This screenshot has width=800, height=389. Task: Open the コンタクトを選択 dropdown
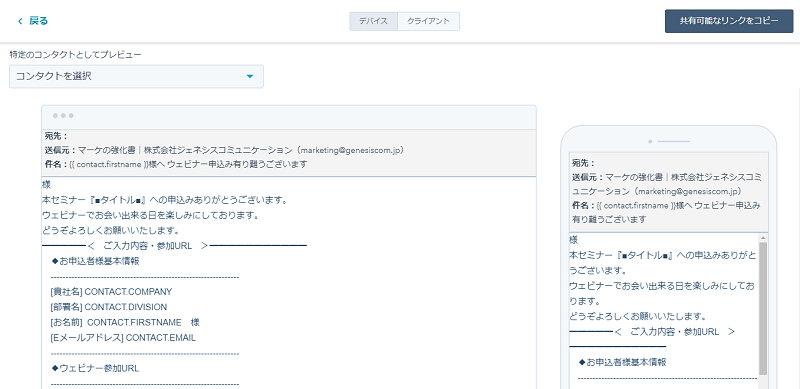(136, 77)
